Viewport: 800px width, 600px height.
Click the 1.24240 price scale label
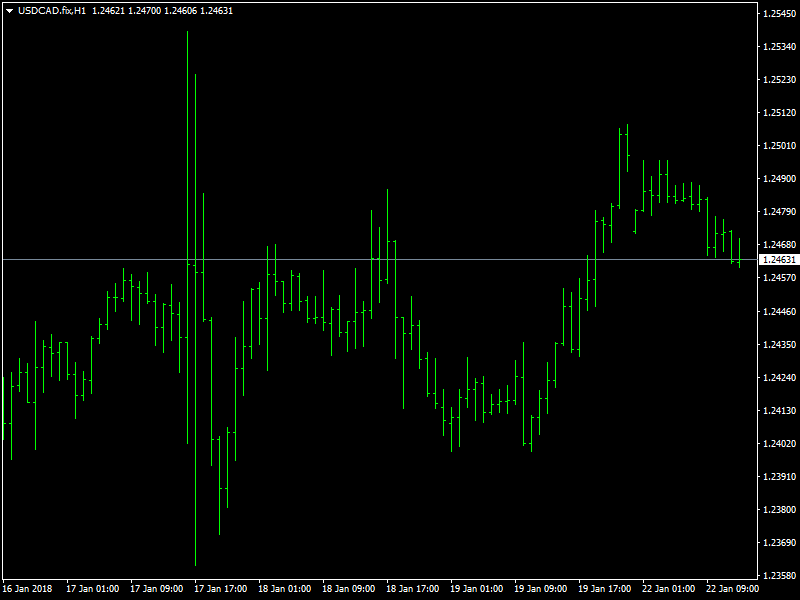click(779, 378)
